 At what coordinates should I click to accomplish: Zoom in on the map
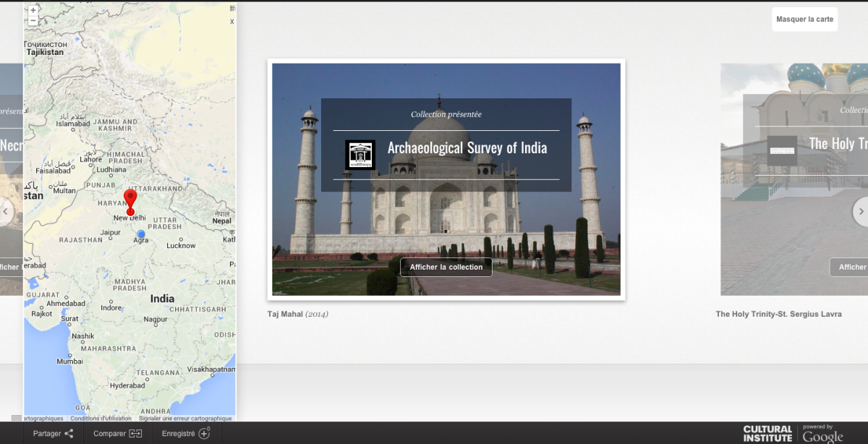(x=33, y=11)
